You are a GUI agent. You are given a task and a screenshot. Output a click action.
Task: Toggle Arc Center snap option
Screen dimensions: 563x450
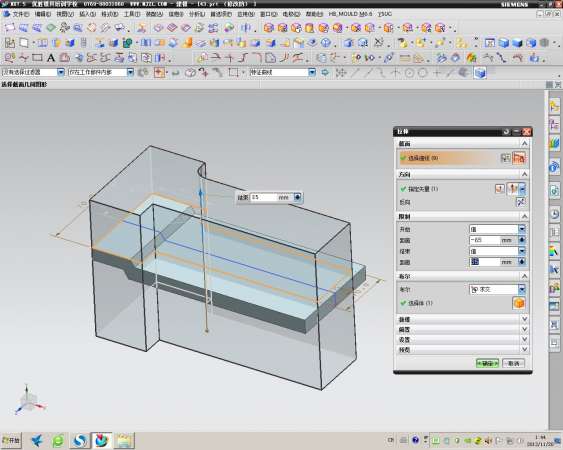pyautogui.click(x=409, y=73)
